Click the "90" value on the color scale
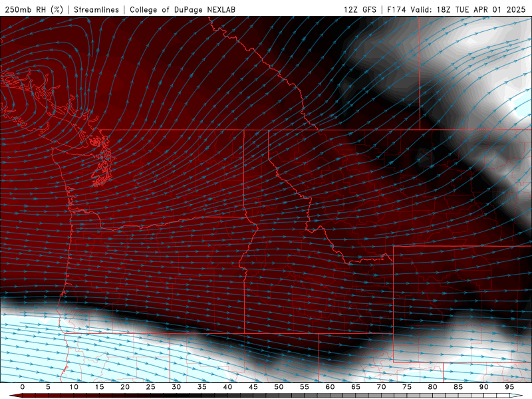Viewport: 532px width, 399px height. pos(483,387)
